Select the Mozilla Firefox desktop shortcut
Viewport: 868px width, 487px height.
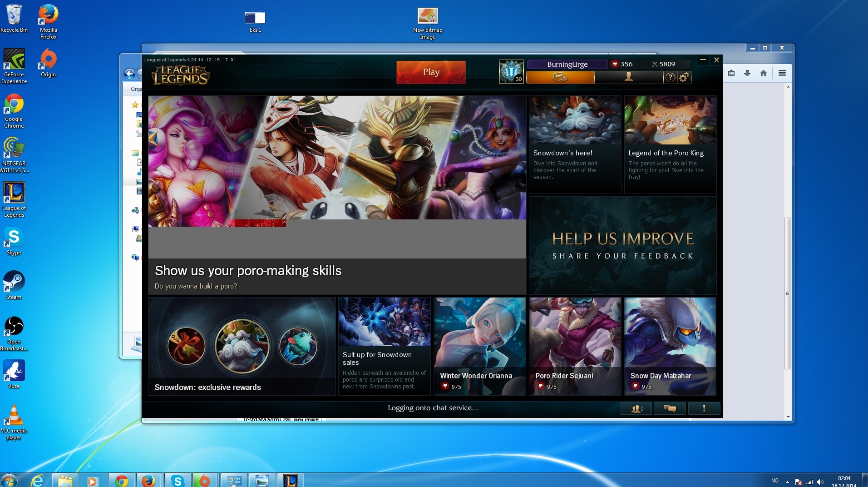pyautogui.click(x=48, y=22)
